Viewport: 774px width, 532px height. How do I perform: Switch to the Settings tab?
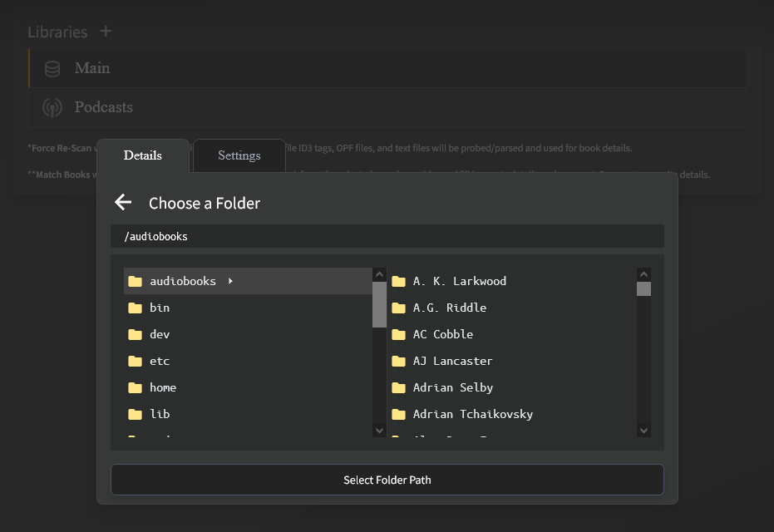[239, 155]
